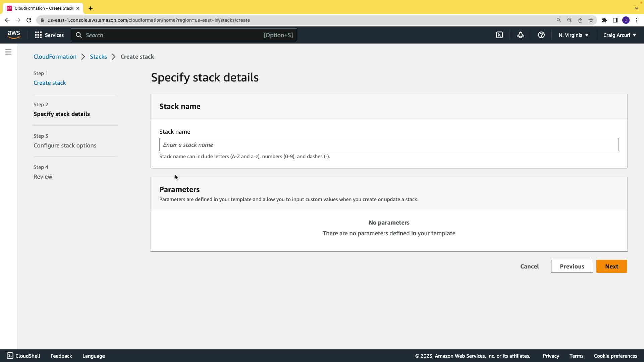Reload the page with browser refresh icon

(29, 20)
